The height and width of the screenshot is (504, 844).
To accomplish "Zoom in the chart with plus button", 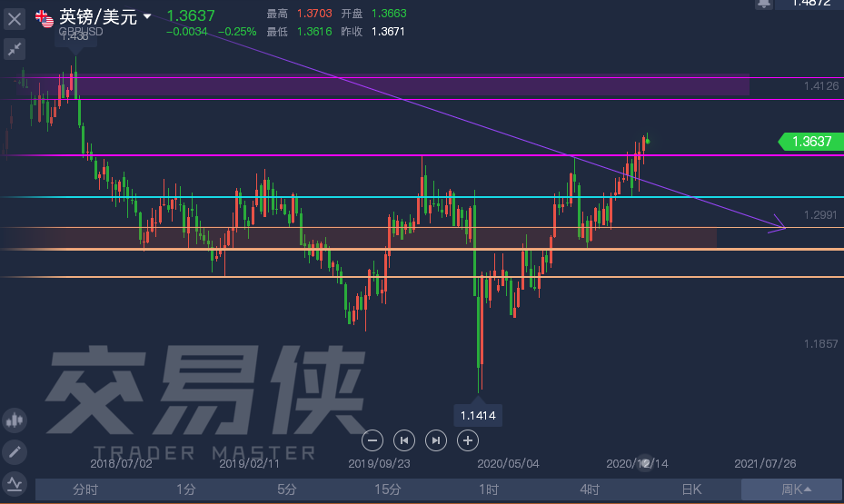I will [x=468, y=440].
